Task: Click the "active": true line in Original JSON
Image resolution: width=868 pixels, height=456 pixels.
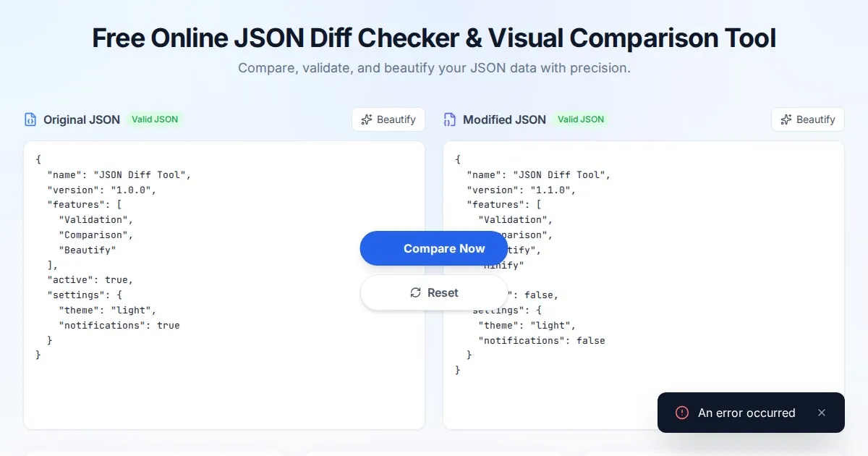Action: [x=90, y=279]
